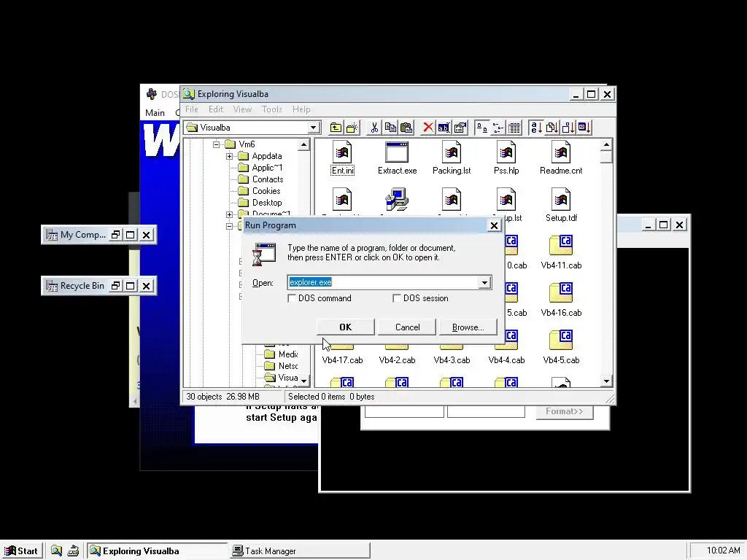Sort files by date toolbar icon
The width and height of the screenshot is (747, 560).
point(584,128)
